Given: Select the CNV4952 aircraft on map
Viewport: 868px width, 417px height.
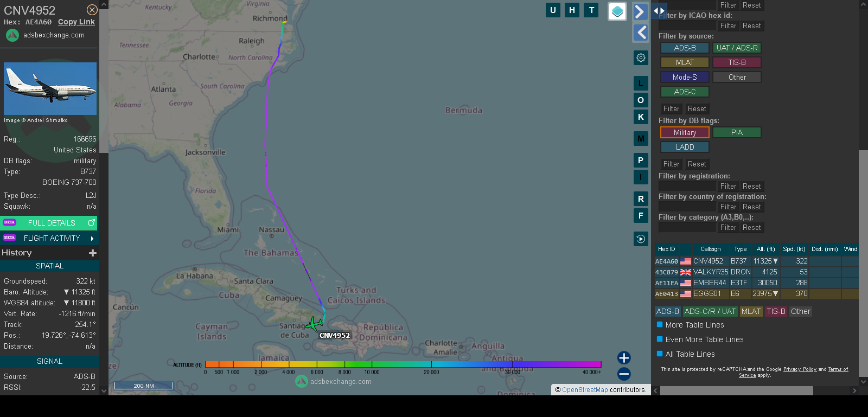Looking at the screenshot, I should click(314, 324).
